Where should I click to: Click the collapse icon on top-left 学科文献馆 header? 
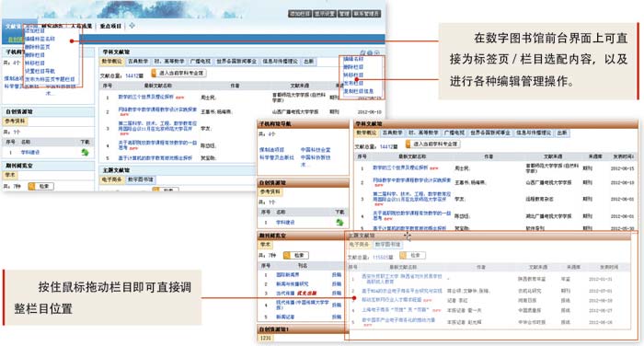click(x=376, y=52)
